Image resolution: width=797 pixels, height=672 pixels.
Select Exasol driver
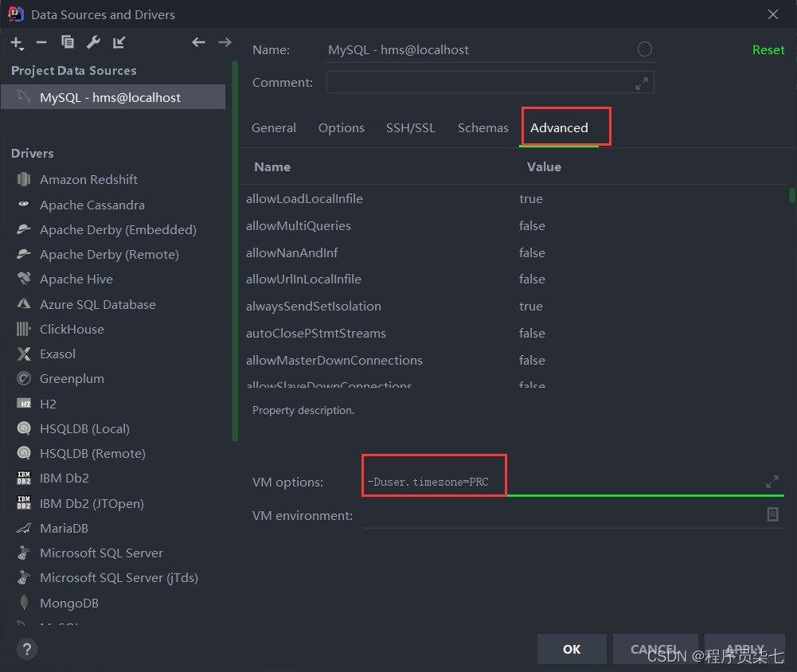tap(57, 354)
